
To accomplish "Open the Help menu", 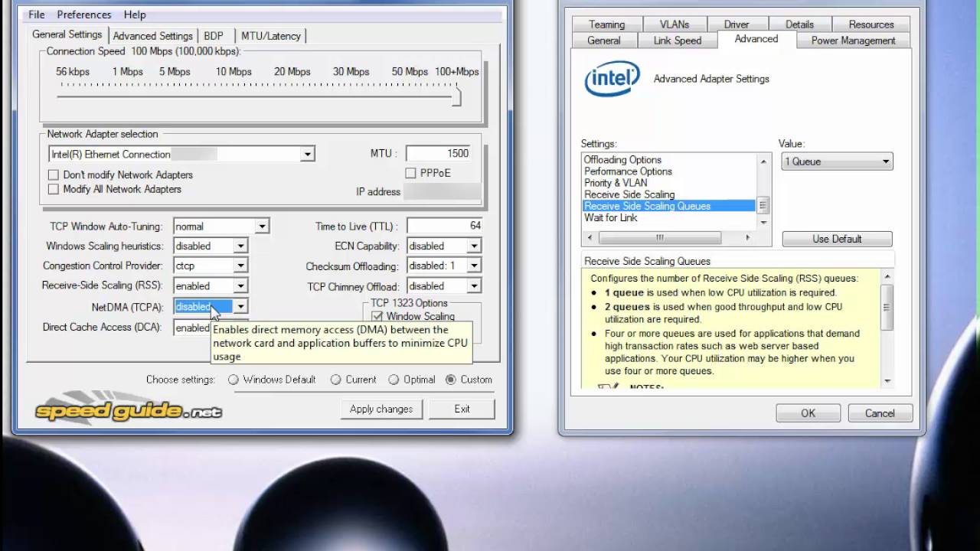I will point(135,15).
